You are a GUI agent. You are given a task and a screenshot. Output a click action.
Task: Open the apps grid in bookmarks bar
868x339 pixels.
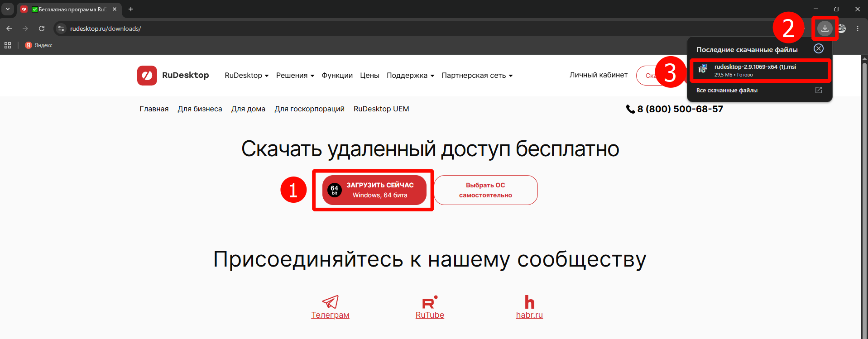(x=8, y=45)
